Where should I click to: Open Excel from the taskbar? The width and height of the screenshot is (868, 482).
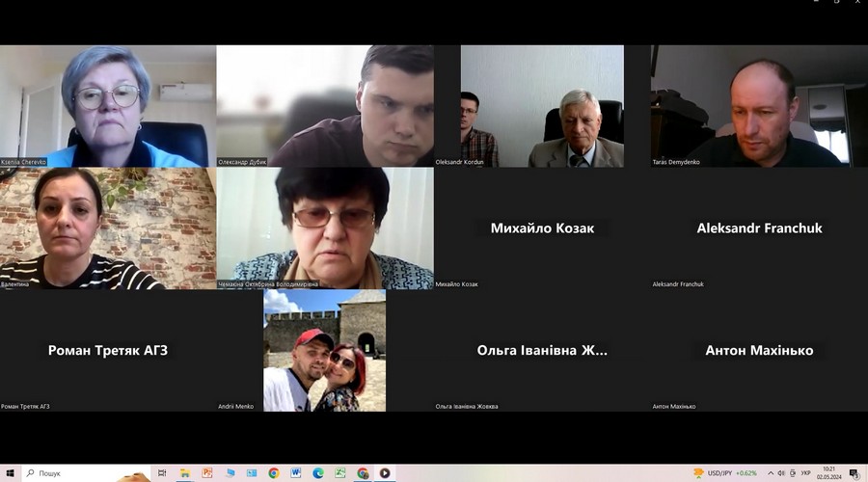click(339, 473)
